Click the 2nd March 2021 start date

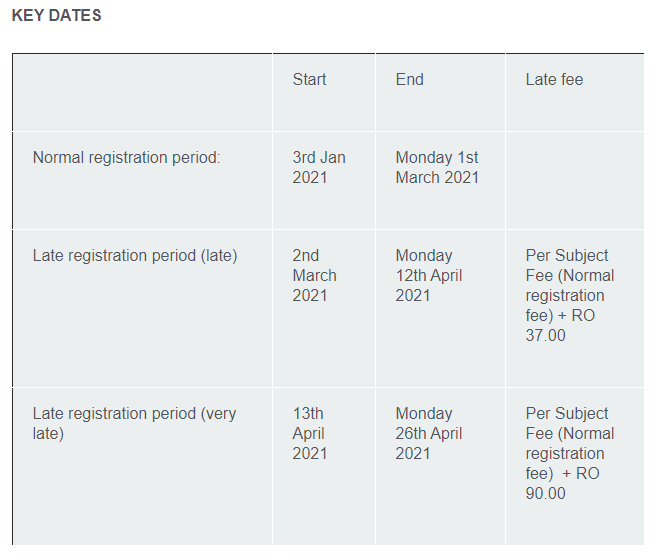pyautogui.click(x=314, y=275)
